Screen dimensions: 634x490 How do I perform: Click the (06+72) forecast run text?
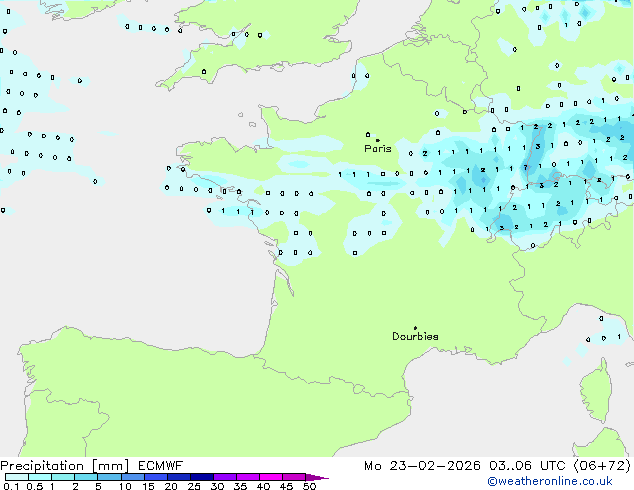[x=602, y=466]
